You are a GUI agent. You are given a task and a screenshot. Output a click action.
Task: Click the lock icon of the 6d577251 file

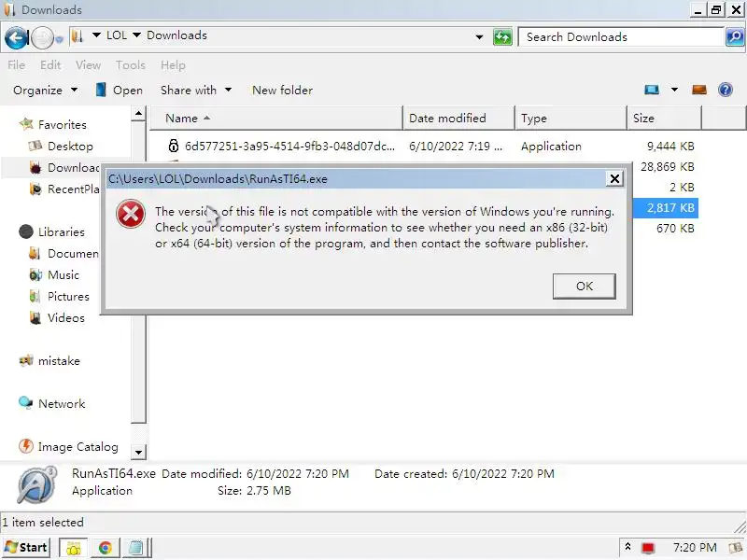point(174,146)
